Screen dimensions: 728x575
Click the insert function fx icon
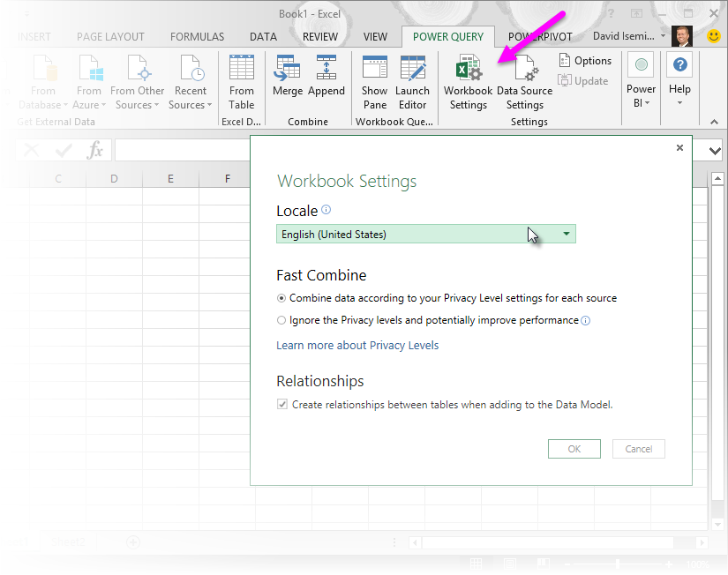coord(94,150)
